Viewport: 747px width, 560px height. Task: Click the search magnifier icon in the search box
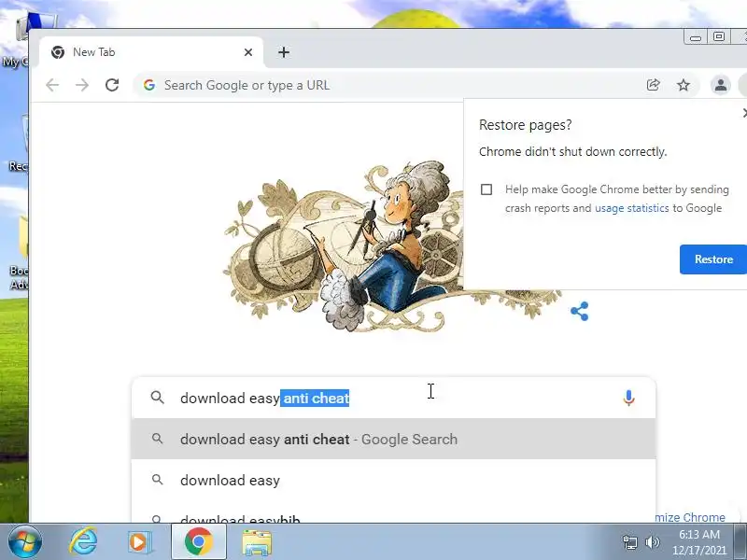pos(157,398)
